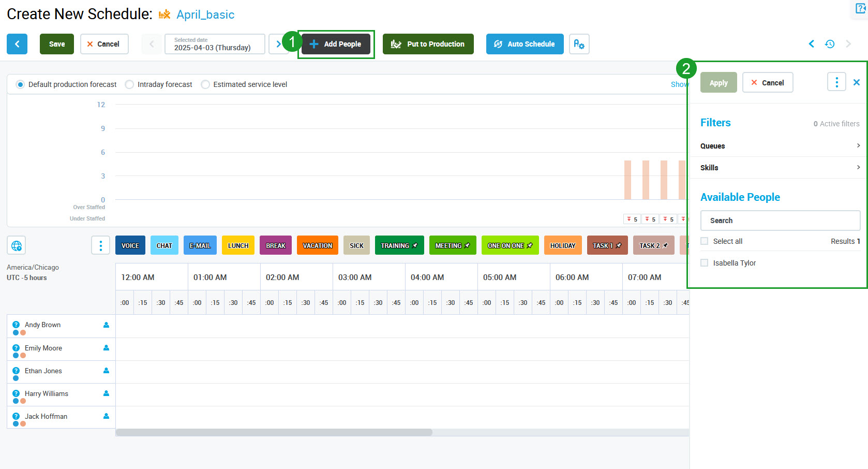Click the person icon next to Andy Brown

(106, 325)
